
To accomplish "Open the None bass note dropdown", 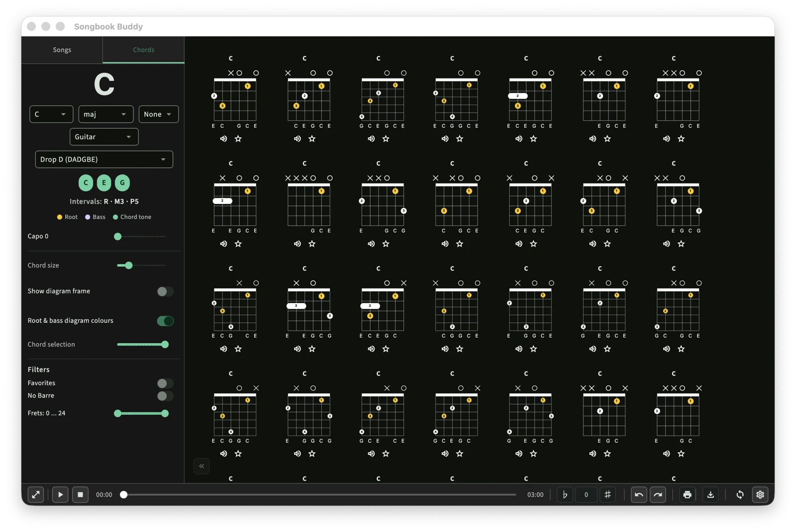I will click(x=159, y=114).
